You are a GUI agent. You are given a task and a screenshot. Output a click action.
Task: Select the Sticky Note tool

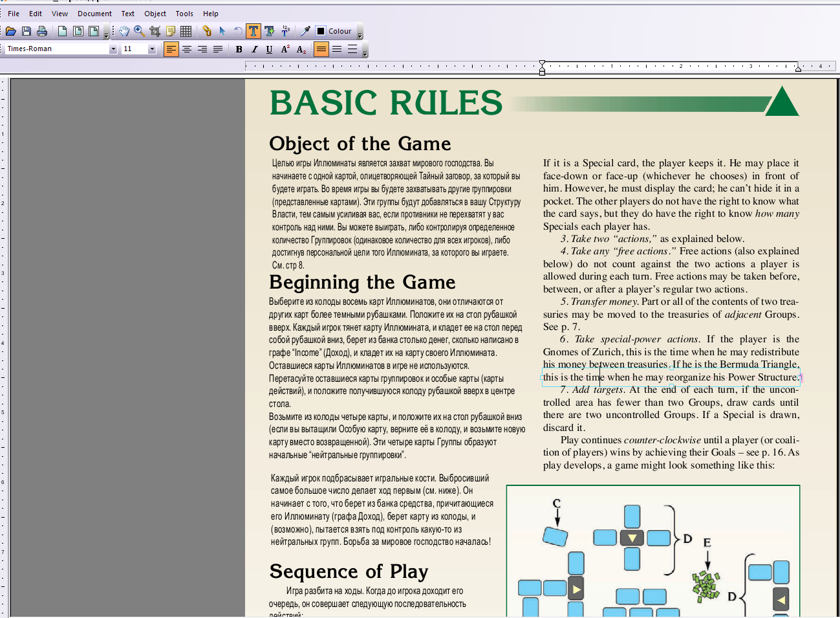click(x=171, y=31)
